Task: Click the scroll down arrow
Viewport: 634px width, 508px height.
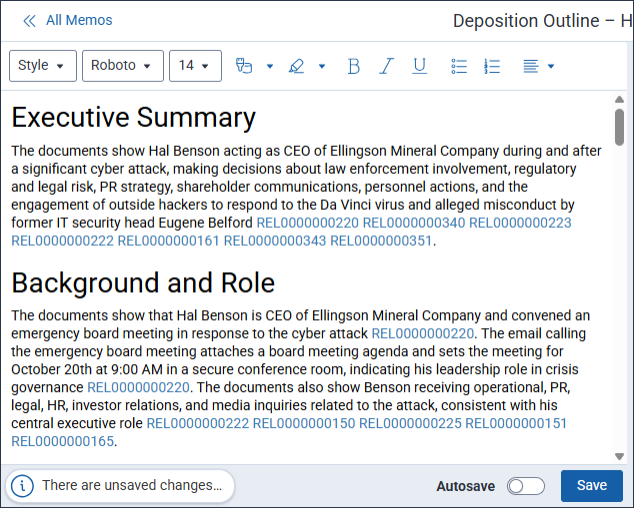Action: pos(619,457)
